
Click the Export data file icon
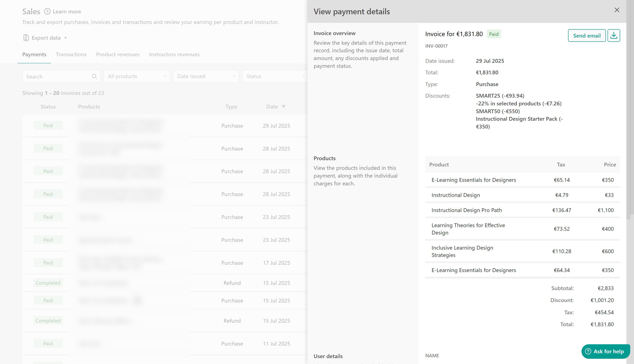click(26, 38)
